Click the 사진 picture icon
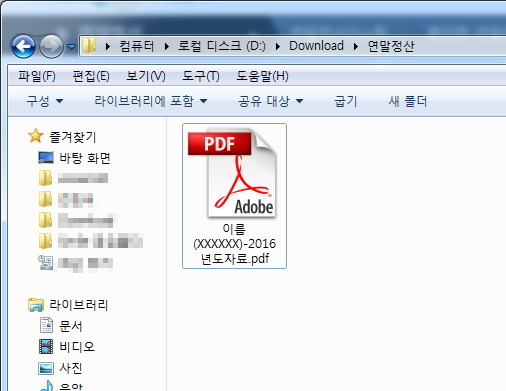Viewport: 506px width, 391px height. coord(46,368)
